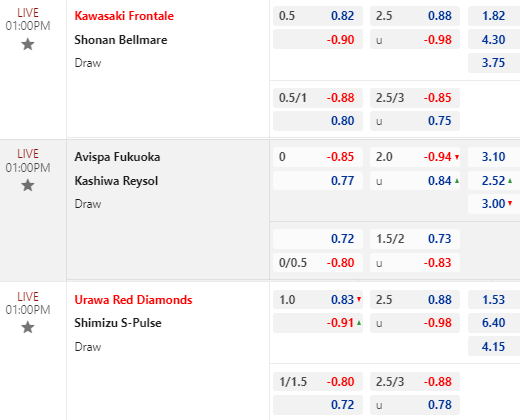520x420 pixels.
Task: Mark Urawa Red Diamonds match as favorite
Action: pos(28,327)
